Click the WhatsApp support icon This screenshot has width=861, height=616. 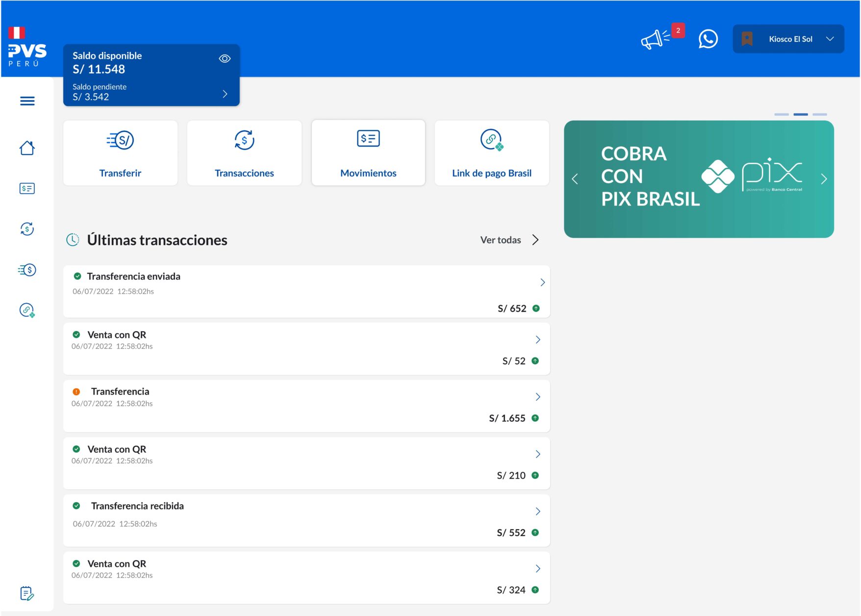tap(708, 39)
